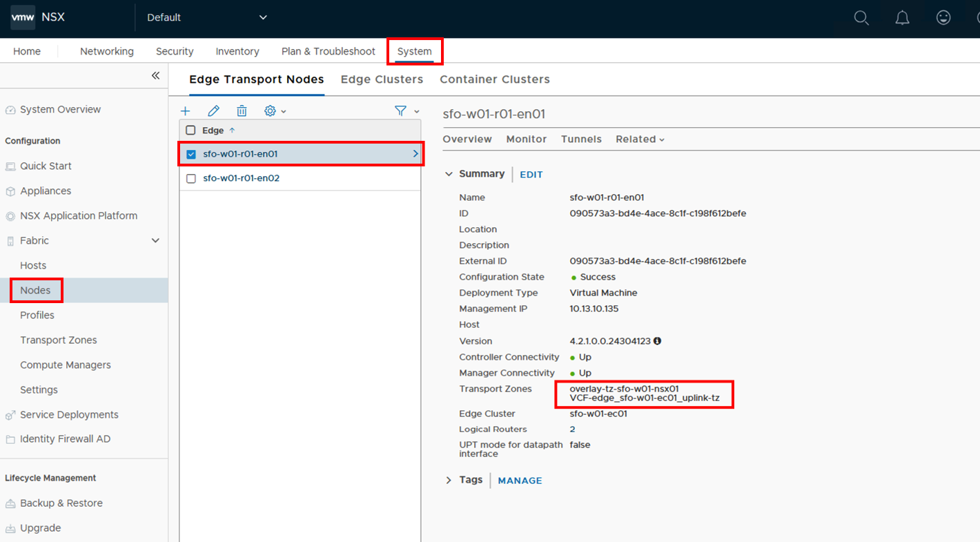This screenshot has width=980, height=542.
Task: Click the trash delete icon in toolbar
Action: point(242,111)
